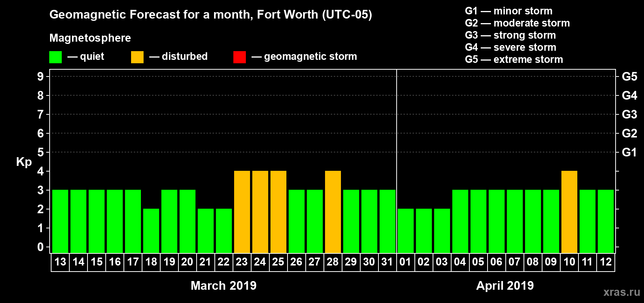644x303 pixels.
Task: Click the orange bar for March 28
Action: (333, 212)
